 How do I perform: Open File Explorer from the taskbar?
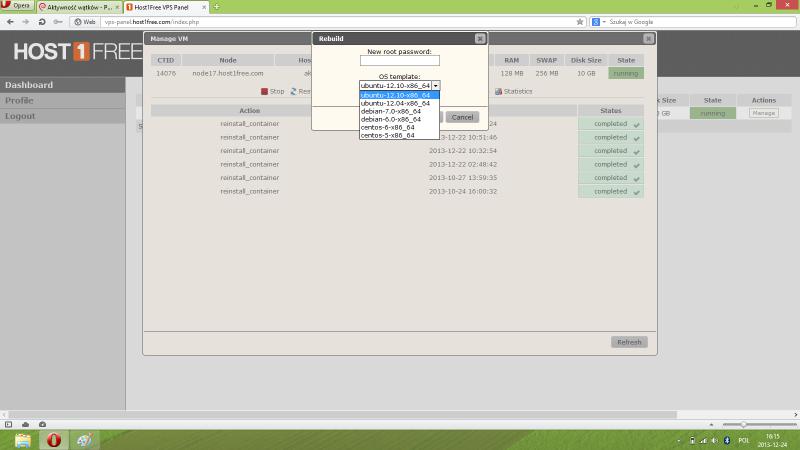(22, 439)
